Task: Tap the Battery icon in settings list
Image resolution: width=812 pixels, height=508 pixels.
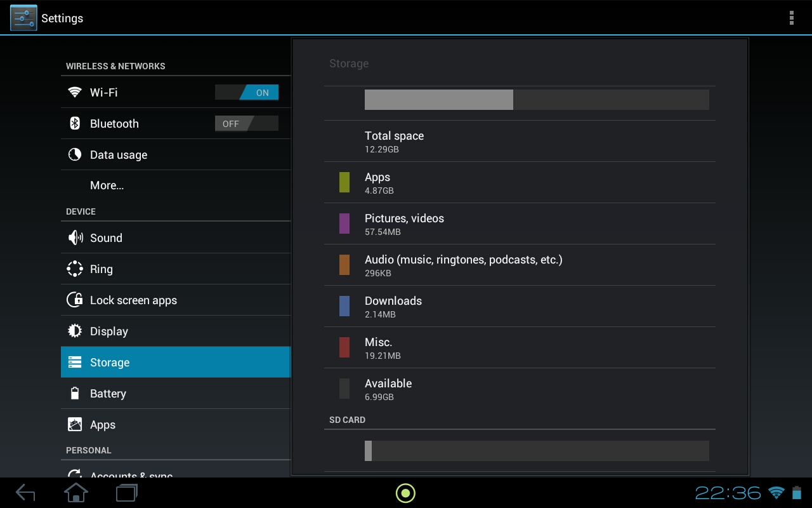Action: [x=75, y=393]
